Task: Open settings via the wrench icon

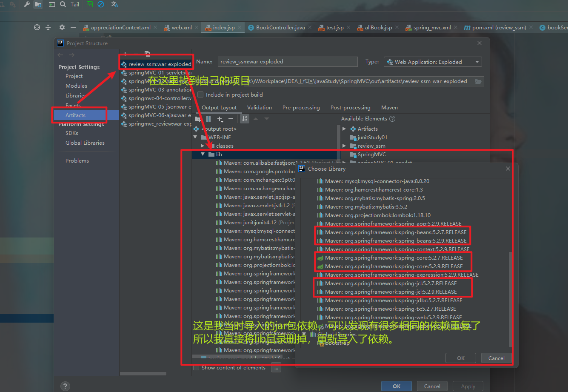Action: point(27,4)
